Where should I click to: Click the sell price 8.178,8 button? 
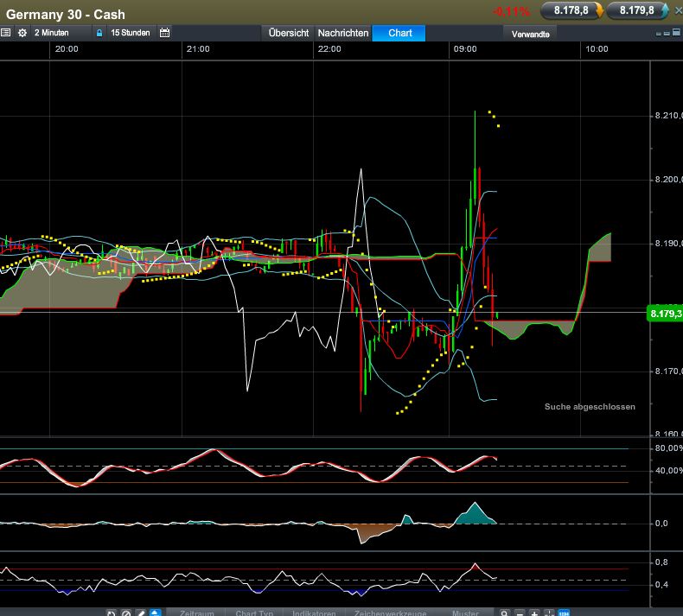point(571,10)
